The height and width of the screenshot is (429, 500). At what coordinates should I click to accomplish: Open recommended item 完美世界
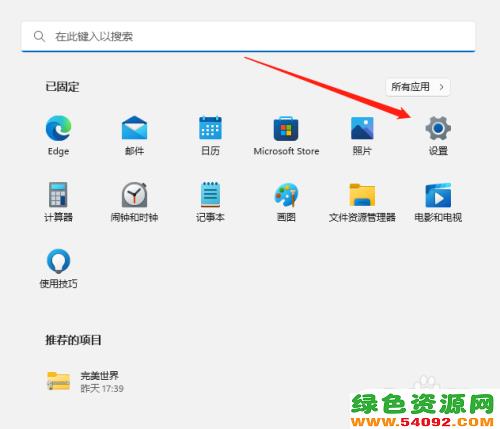(85, 381)
